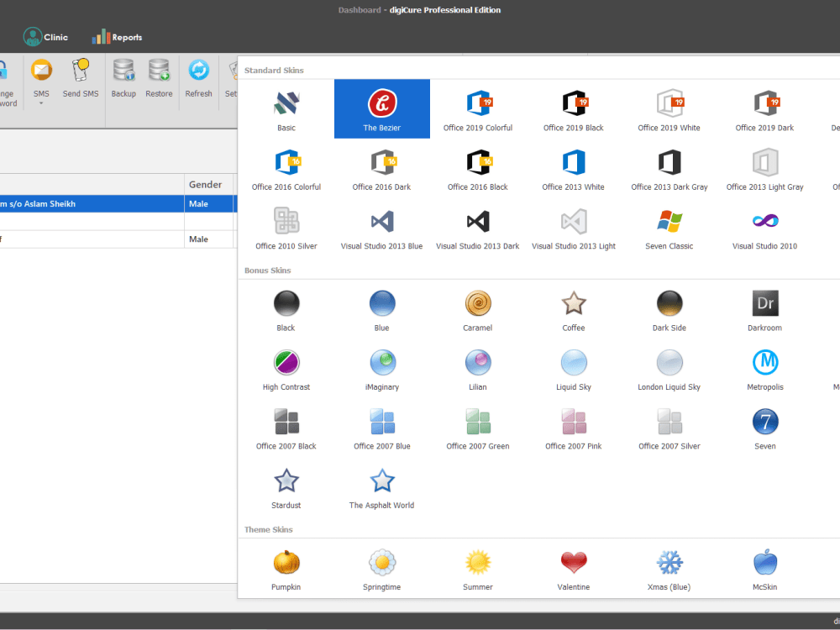Choose the Blue bonus skin

[382, 310]
